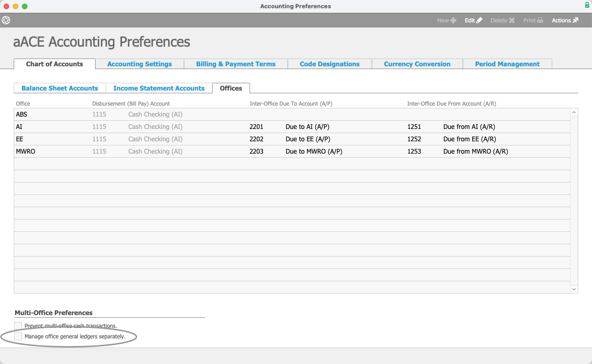The width and height of the screenshot is (592, 364).
Task: Click the Print button in the toolbar
Action: (533, 21)
